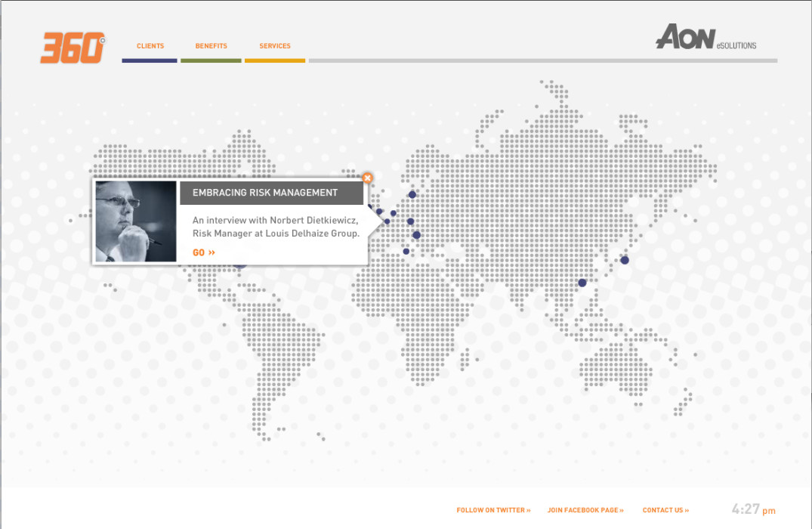Click the Norbert Dietkiewicz interview photo
812x529 pixels.
(136, 221)
